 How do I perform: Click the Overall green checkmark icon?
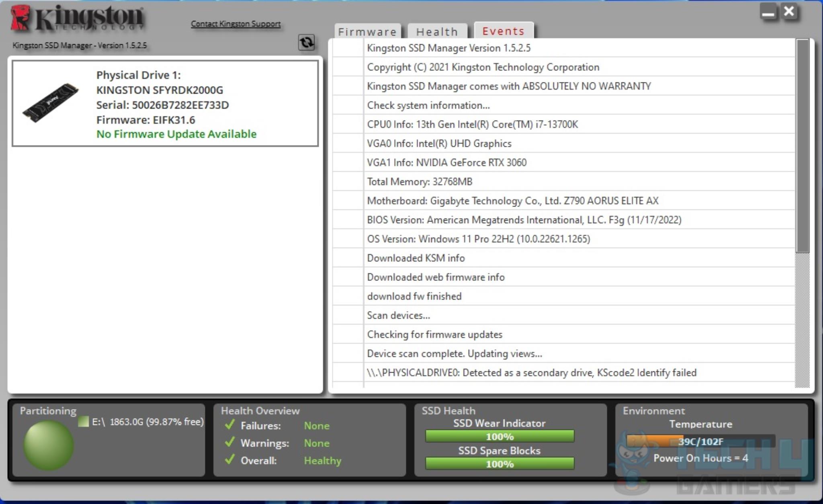click(x=230, y=459)
